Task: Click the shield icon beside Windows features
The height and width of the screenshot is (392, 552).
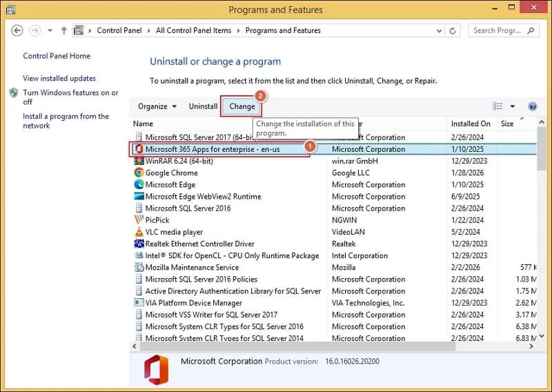Action: coord(14,93)
